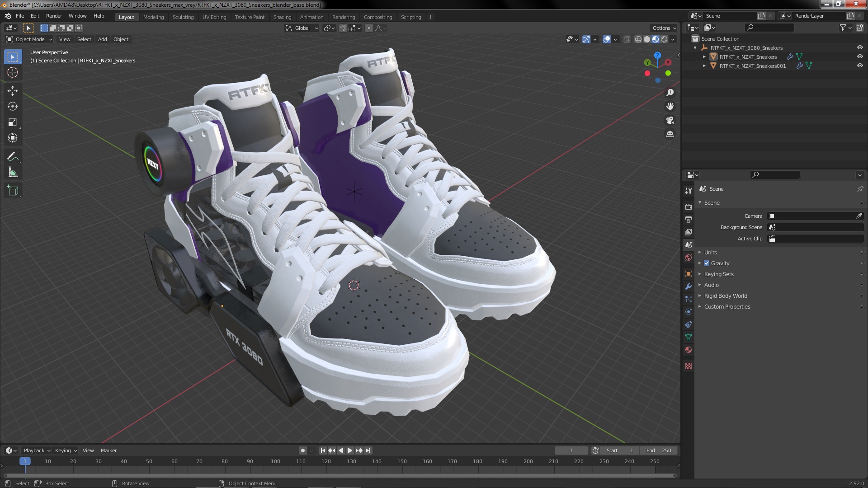The image size is (868, 488).
Task: Jump to the end frame button
Action: coord(368,450)
